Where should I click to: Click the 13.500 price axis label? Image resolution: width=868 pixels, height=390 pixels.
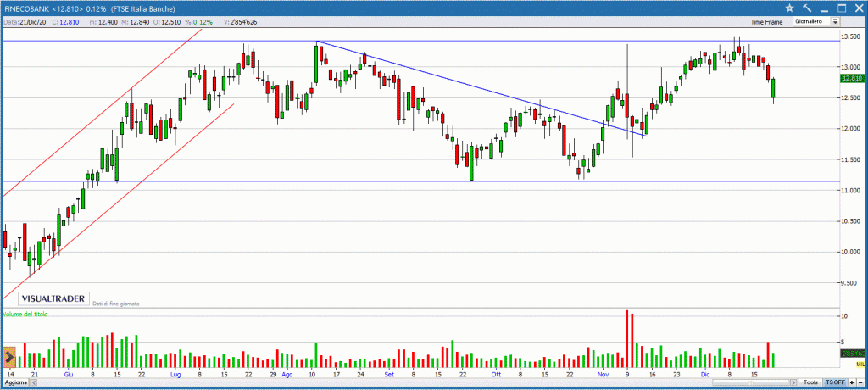click(x=849, y=36)
